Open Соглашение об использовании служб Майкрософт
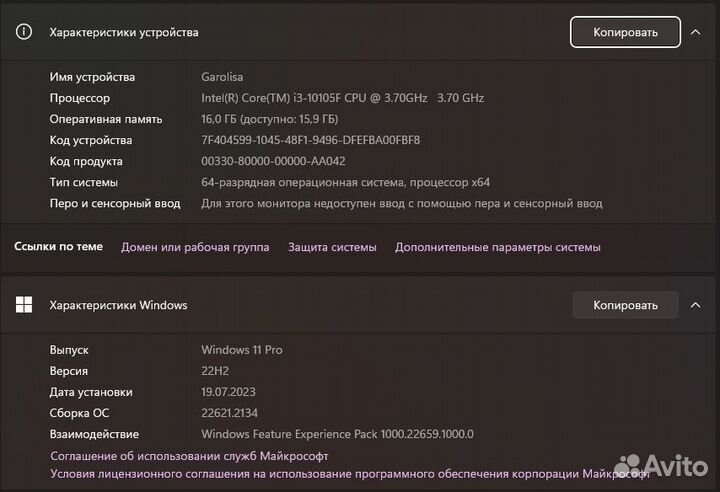 [189, 456]
